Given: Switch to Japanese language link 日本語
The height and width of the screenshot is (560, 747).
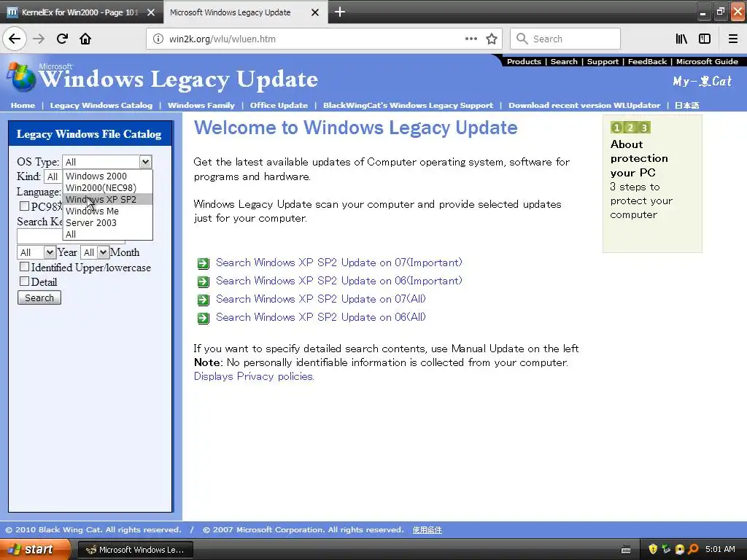Looking at the screenshot, I should pyautogui.click(x=687, y=105).
